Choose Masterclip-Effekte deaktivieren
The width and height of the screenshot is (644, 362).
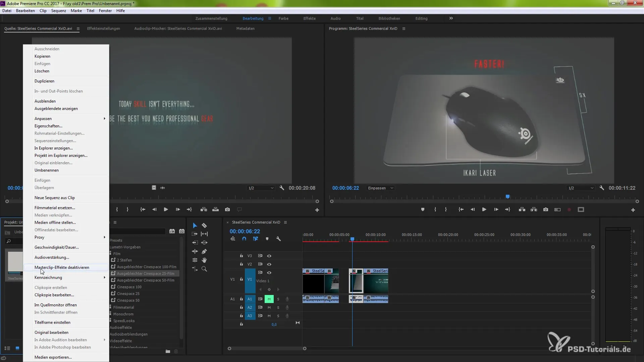(x=66, y=267)
